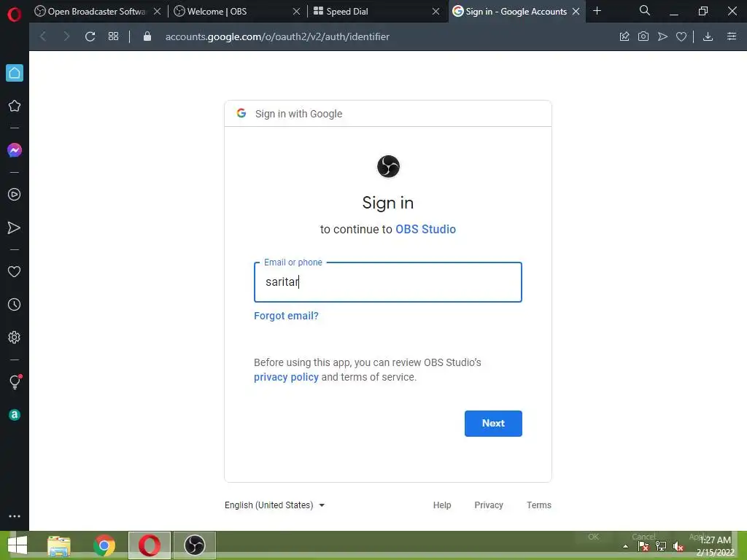Add page to bookmarks heart in address bar
747x560 pixels.
tap(681, 36)
